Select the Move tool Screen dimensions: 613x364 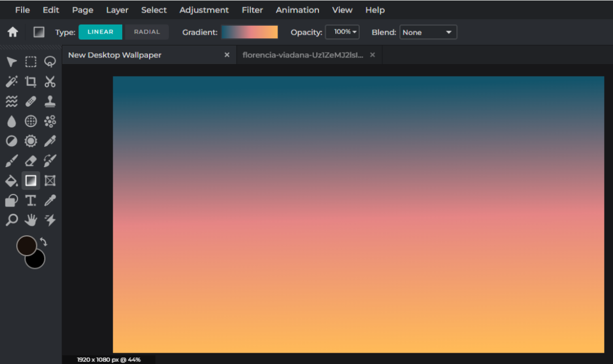11,62
